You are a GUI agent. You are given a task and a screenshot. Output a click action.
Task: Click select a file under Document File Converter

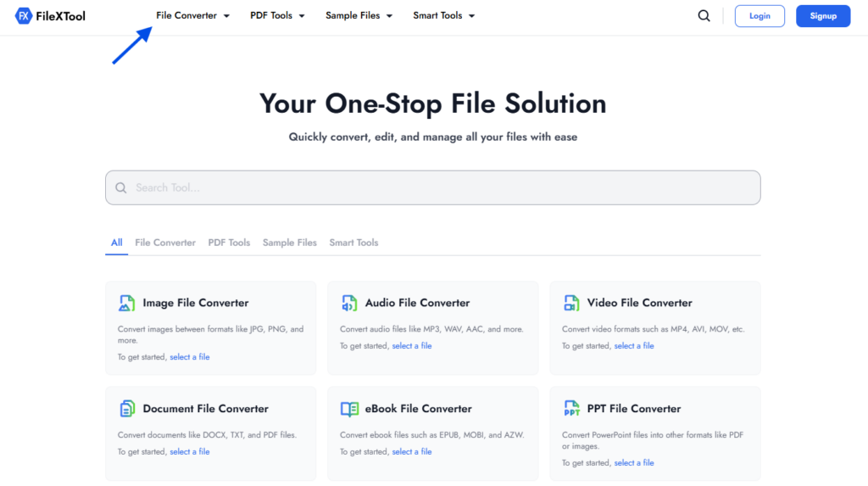tap(189, 451)
